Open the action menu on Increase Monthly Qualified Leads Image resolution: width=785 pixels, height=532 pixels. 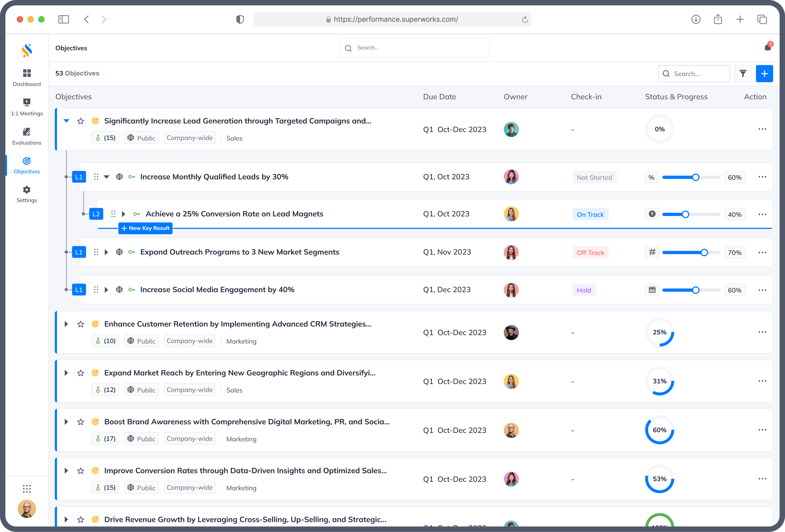762,177
